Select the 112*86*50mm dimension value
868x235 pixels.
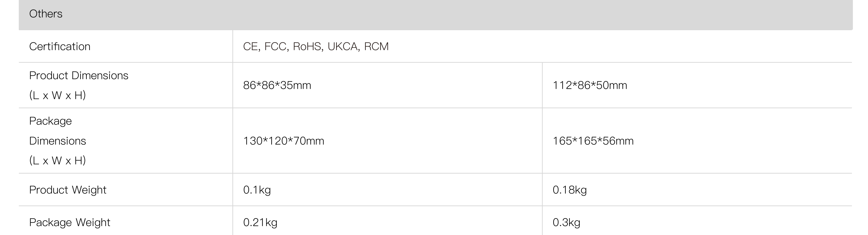pos(590,85)
